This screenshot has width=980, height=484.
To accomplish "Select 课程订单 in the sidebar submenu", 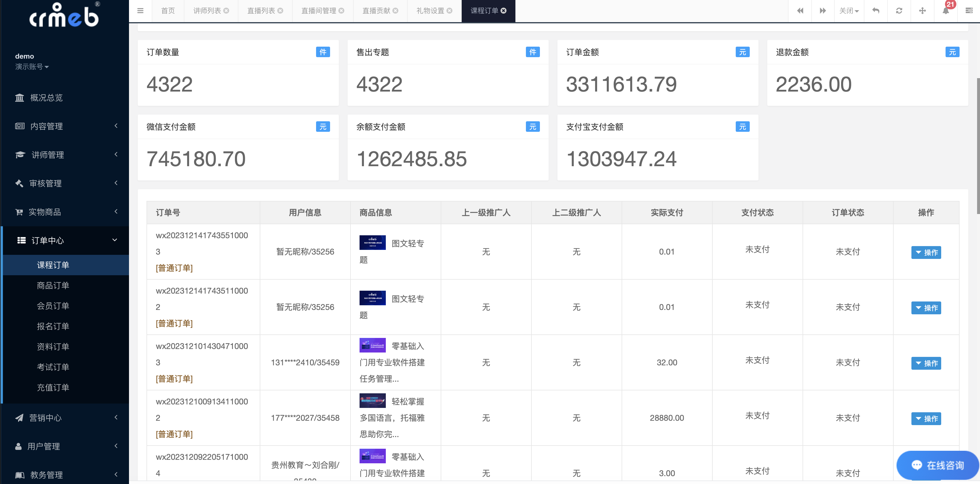I will tap(65, 265).
